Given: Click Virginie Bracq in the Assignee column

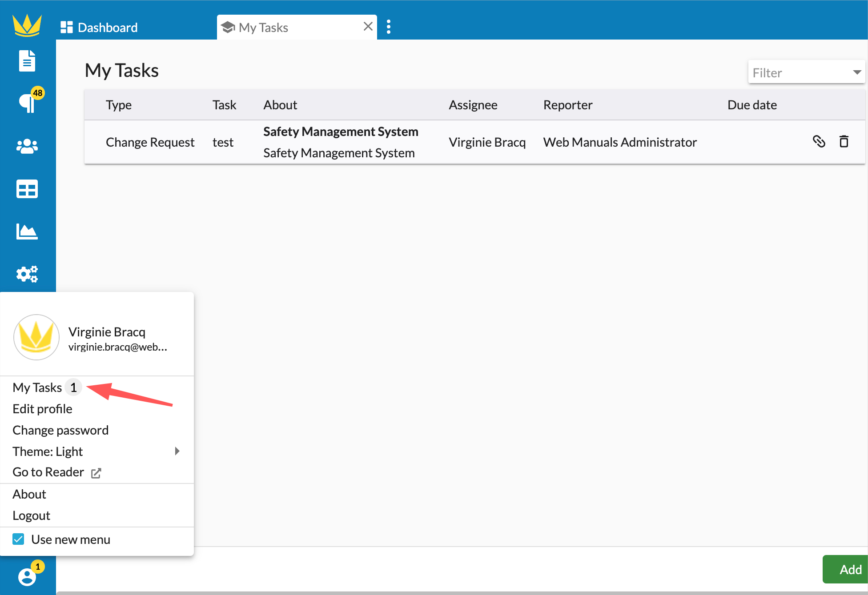Looking at the screenshot, I should (x=487, y=142).
